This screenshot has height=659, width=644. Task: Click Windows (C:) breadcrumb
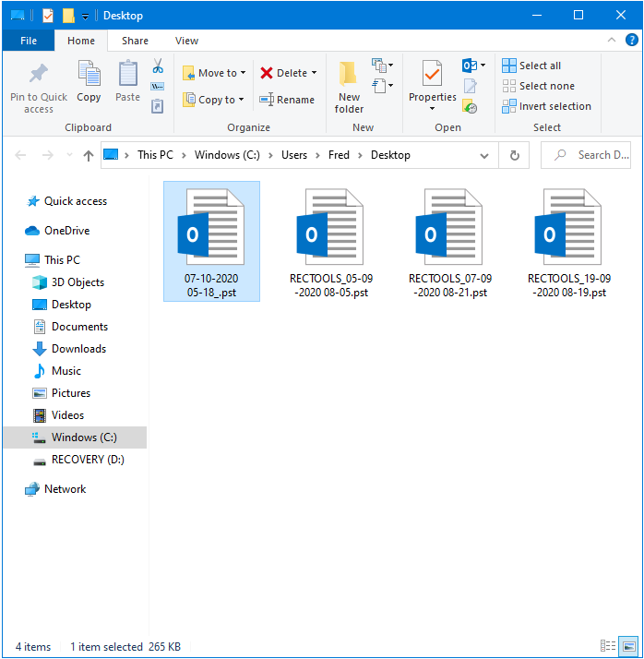pos(227,155)
